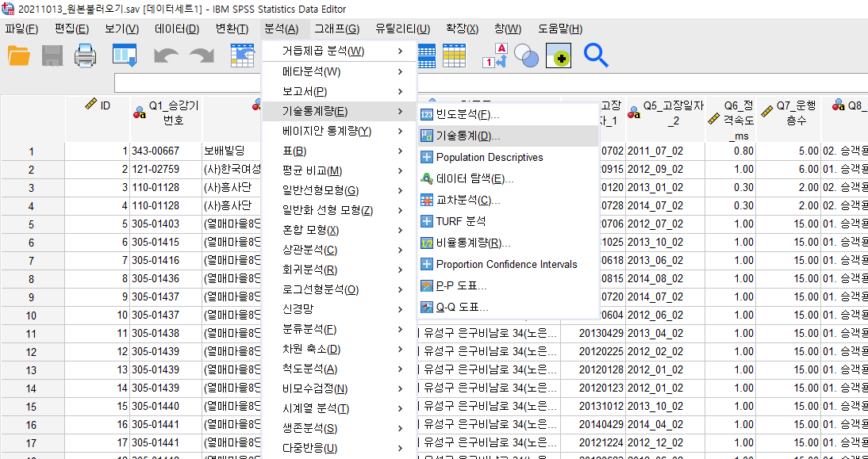The width and height of the screenshot is (868, 459).
Task: Select row header number 5
Action: coord(32,224)
